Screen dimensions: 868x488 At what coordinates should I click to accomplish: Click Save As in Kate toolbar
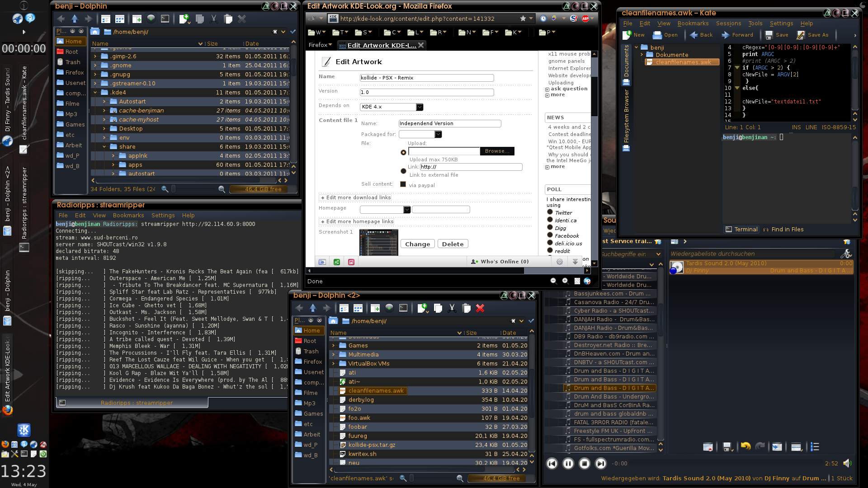[813, 35]
